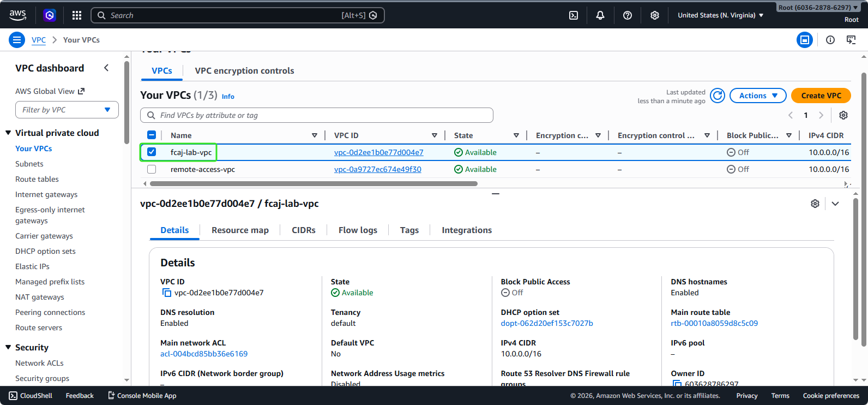Screen dimensions: 868x405
Task: Collapse the VPC detail panel chevron
Action: 835,204
